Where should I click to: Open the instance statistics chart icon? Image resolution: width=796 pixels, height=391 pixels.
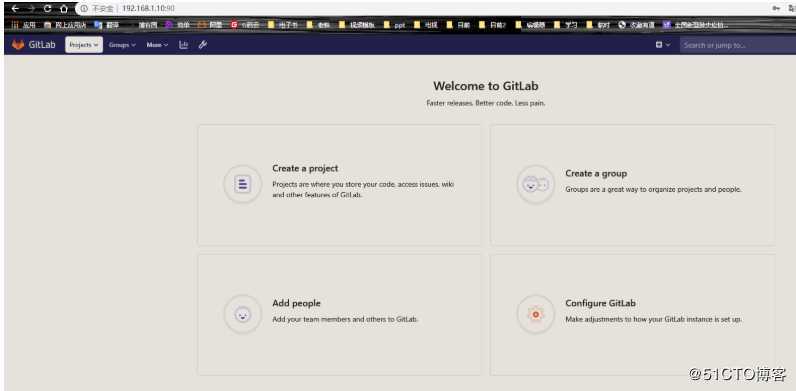point(184,45)
